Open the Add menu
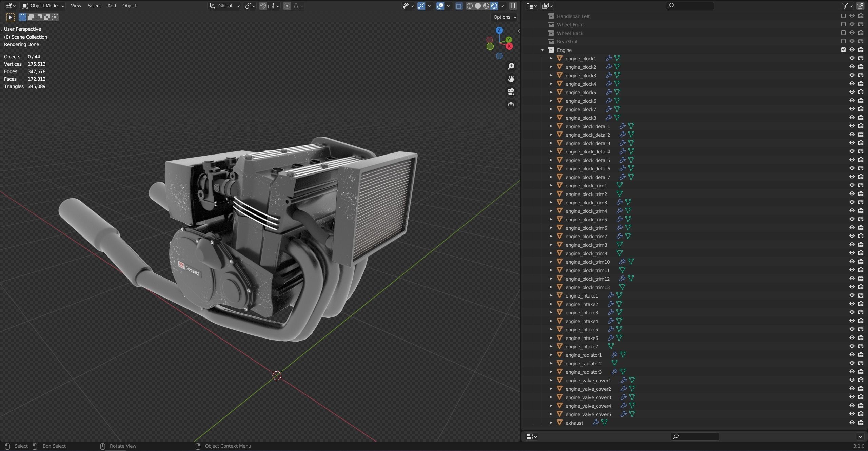The height and width of the screenshot is (451, 868). tap(112, 6)
